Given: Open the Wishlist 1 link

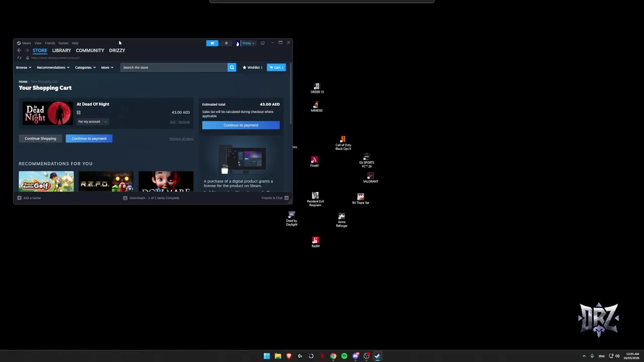Looking at the screenshot, I should [253, 67].
